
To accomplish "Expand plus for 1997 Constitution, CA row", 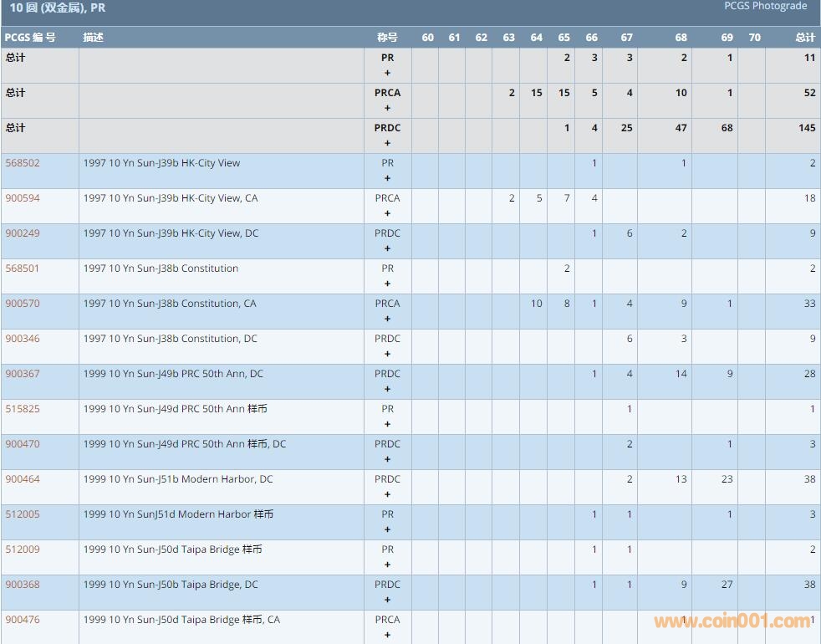I will pyautogui.click(x=387, y=319).
